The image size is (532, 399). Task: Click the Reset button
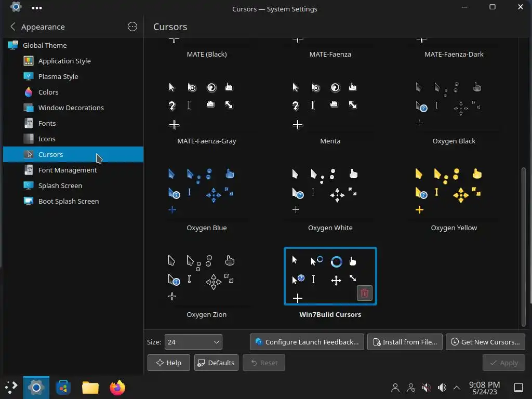click(x=264, y=363)
